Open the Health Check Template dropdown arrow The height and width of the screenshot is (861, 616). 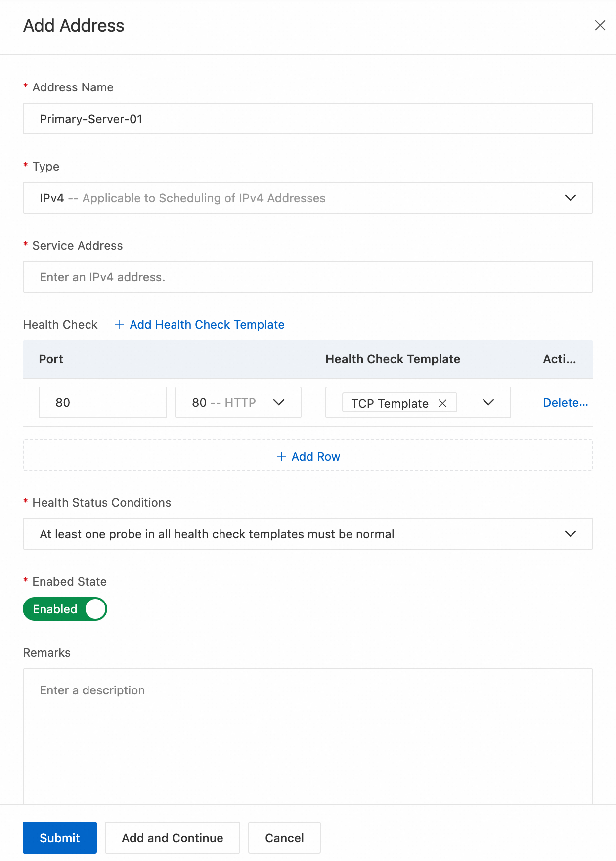(488, 402)
